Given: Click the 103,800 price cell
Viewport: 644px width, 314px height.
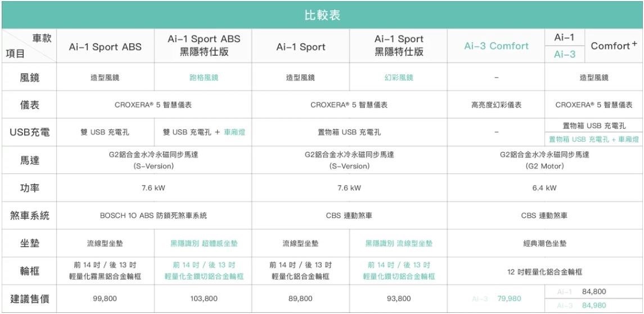Looking at the screenshot, I should tap(204, 299).
